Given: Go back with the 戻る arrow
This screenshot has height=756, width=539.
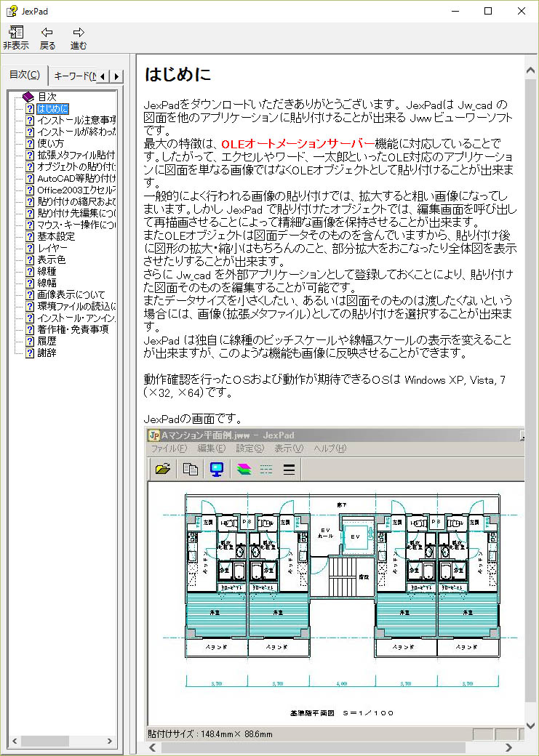Looking at the screenshot, I should pos(47,38).
